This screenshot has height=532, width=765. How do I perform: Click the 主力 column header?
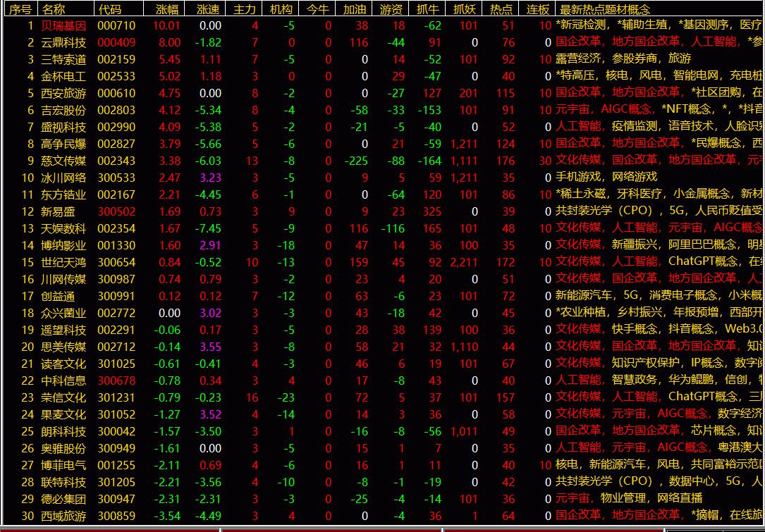[x=245, y=8]
